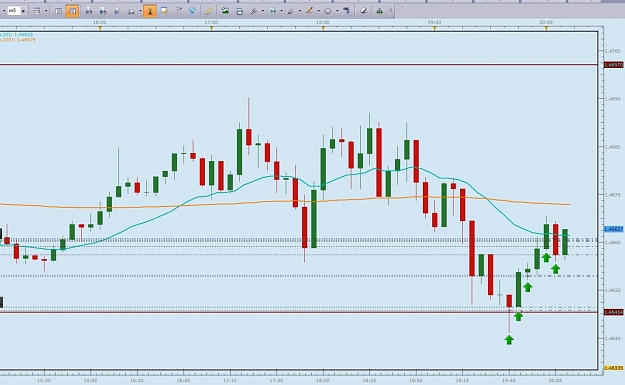Click the 1.4680 price axis label

point(613,147)
